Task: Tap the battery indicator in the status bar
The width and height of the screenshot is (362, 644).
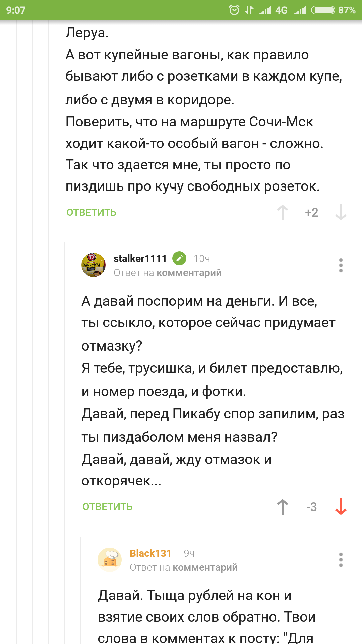Action: (323, 10)
